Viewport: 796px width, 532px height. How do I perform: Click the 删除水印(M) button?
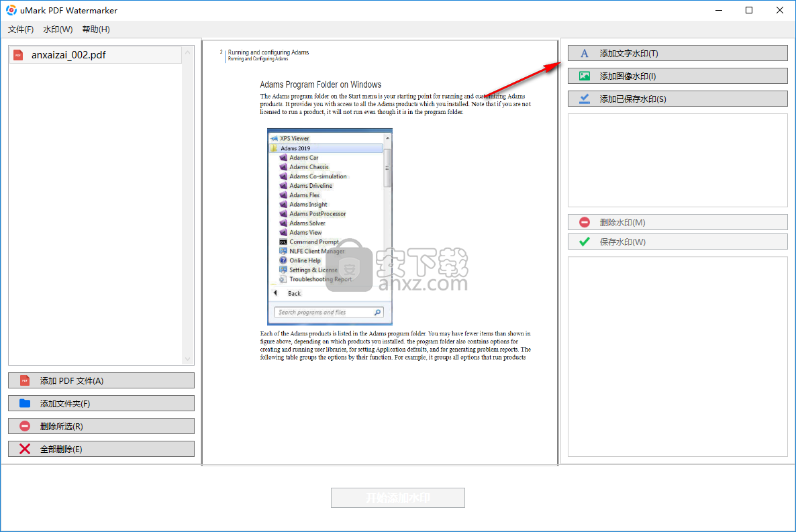(x=678, y=222)
